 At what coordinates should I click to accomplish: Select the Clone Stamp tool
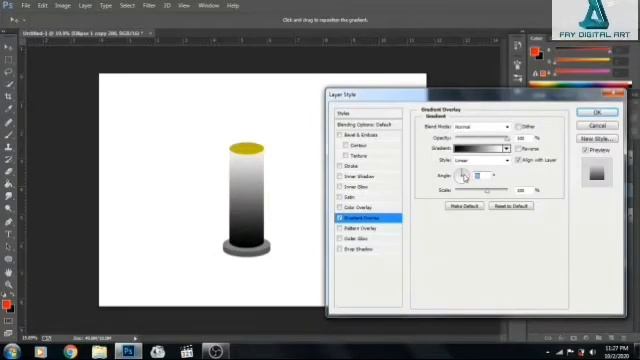tap(8, 147)
